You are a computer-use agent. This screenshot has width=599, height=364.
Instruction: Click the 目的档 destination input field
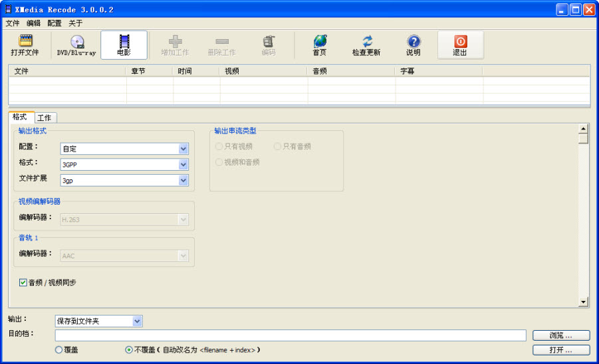pyautogui.click(x=291, y=335)
